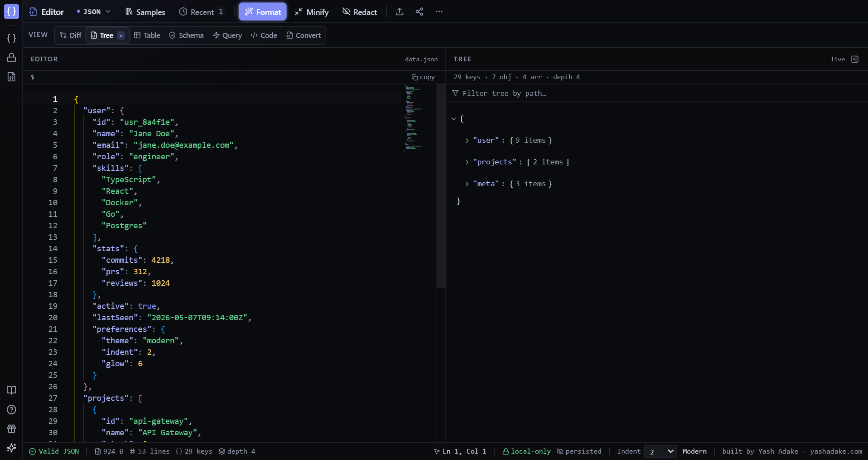Open the Samples menu
This screenshot has height=460, width=868.
[x=145, y=12]
